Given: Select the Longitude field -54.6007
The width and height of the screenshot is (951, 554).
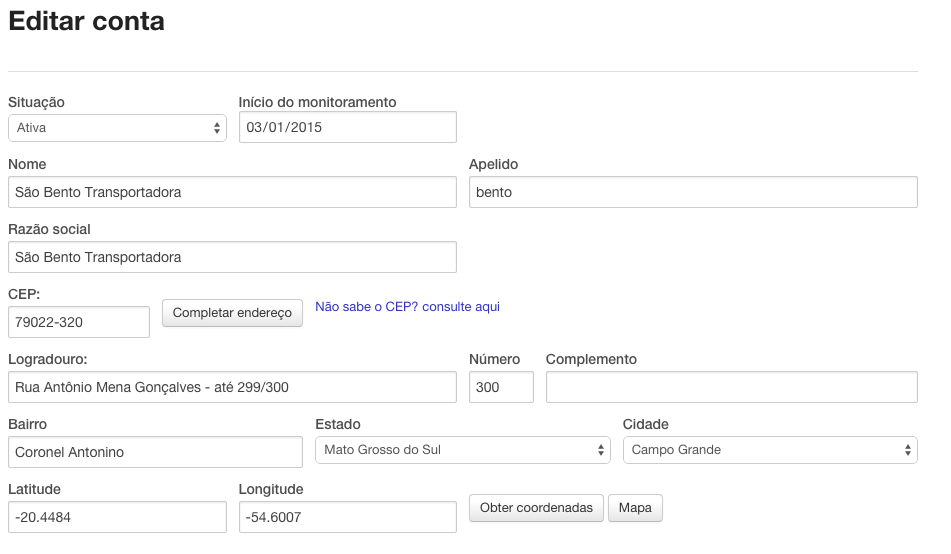Looking at the screenshot, I should point(348,517).
